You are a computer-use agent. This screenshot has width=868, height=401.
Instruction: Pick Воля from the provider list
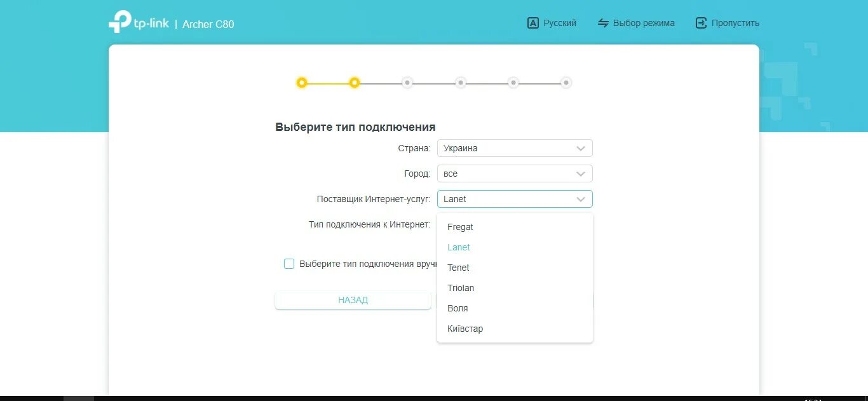click(x=515, y=308)
